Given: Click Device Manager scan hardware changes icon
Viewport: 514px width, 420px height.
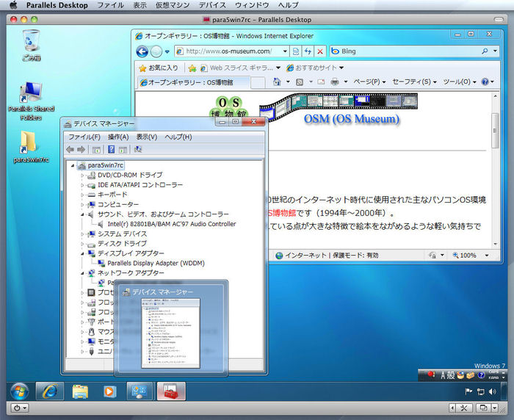Looking at the screenshot, I should click(138, 150).
